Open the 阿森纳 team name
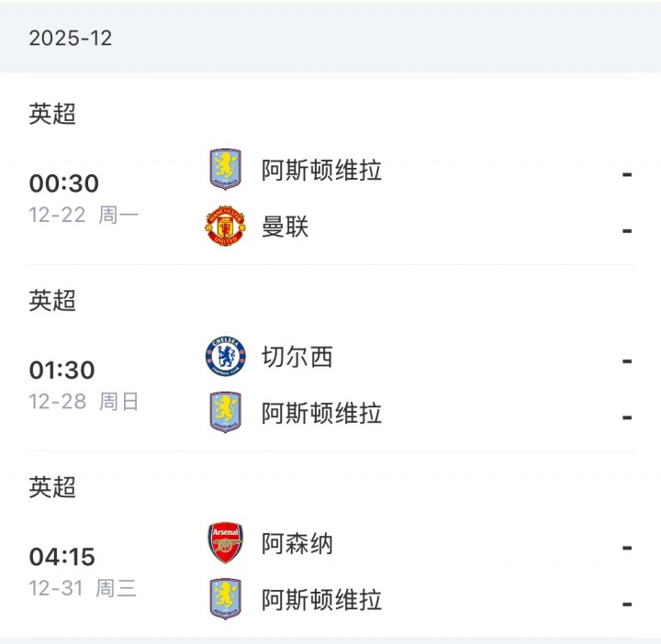The width and height of the screenshot is (661, 644). [x=297, y=544]
